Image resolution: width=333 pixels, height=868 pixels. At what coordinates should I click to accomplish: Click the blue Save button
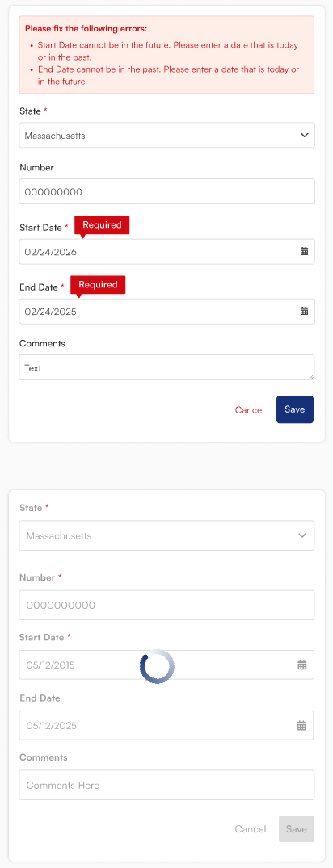(x=295, y=409)
